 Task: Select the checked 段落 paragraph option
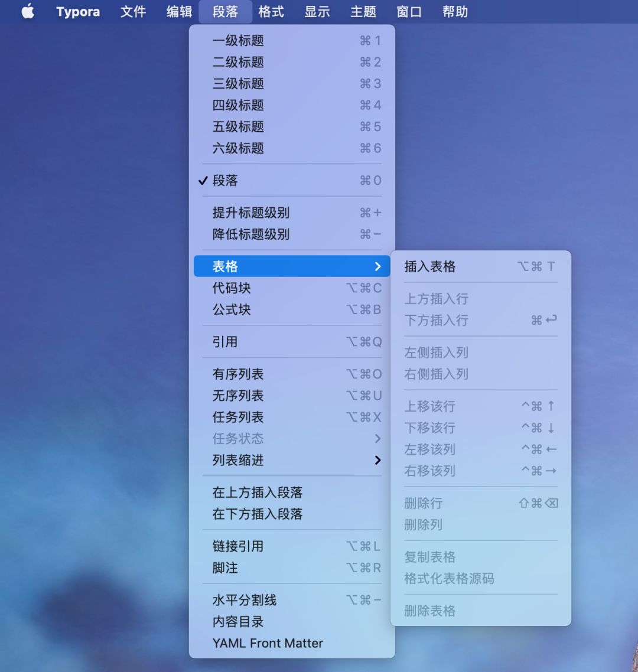[x=292, y=181]
